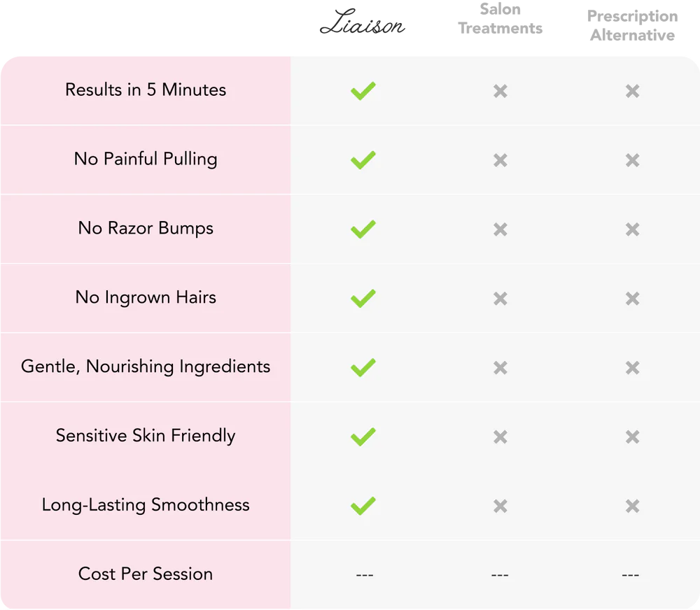Click Salon Treatments X for Long-Lasting Smoothness
This screenshot has height=610, width=700.
[x=500, y=506]
